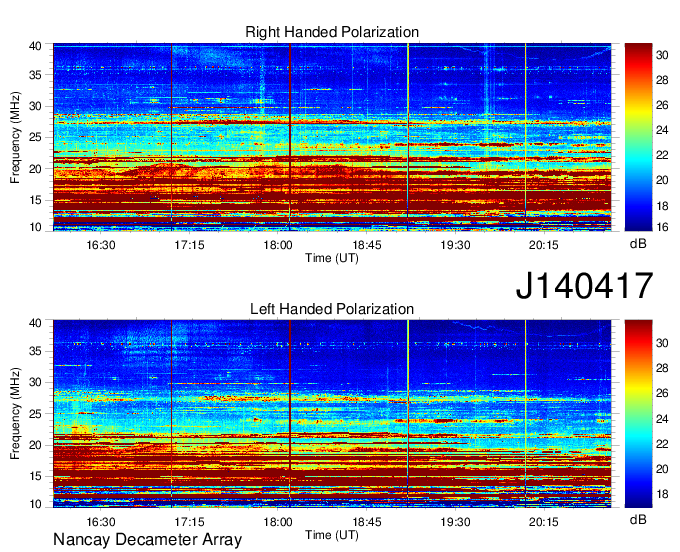This screenshot has height=552, width=680.
Task: Click the 25 MHz tick of the left-handed plot
Action: pyautogui.click(x=35, y=414)
